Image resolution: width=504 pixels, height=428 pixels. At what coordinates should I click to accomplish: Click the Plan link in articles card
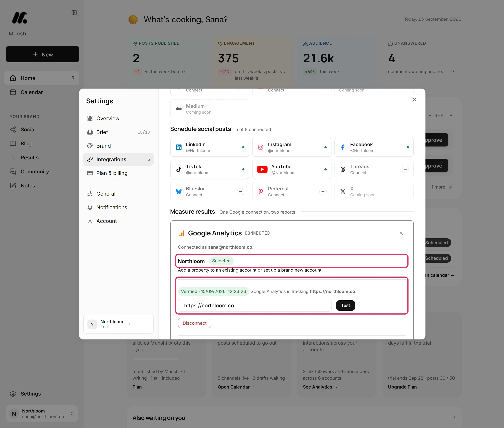click(139, 387)
